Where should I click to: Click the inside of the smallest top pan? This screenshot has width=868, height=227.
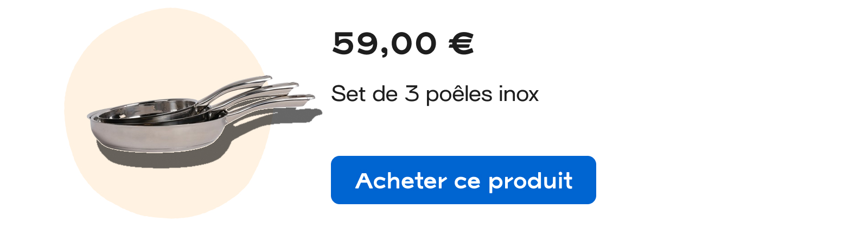click(163, 106)
